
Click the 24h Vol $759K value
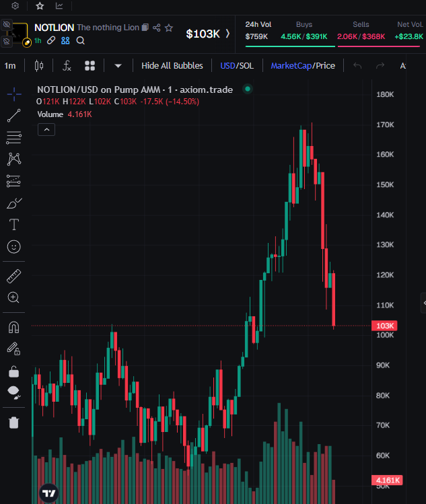pos(256,36)
